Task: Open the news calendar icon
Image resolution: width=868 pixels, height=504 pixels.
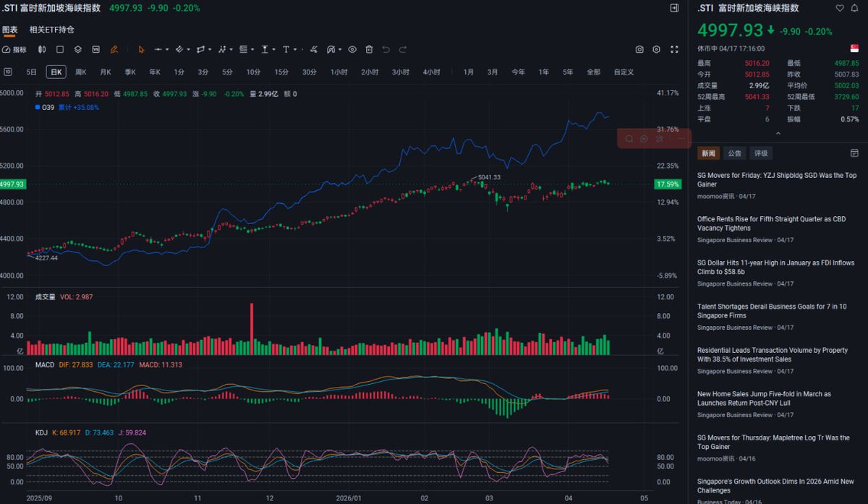Action: (854, 153)
